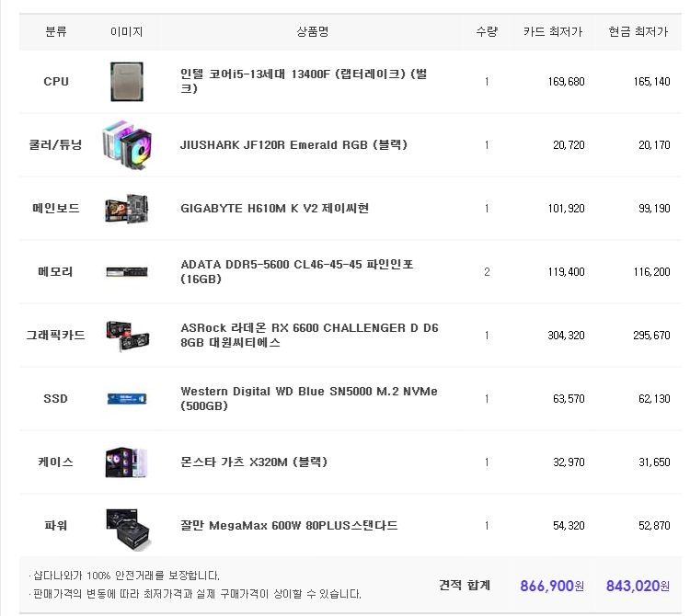Click motherboard cash price 99,190
The image size is (690, 616).
pos(654,208)
